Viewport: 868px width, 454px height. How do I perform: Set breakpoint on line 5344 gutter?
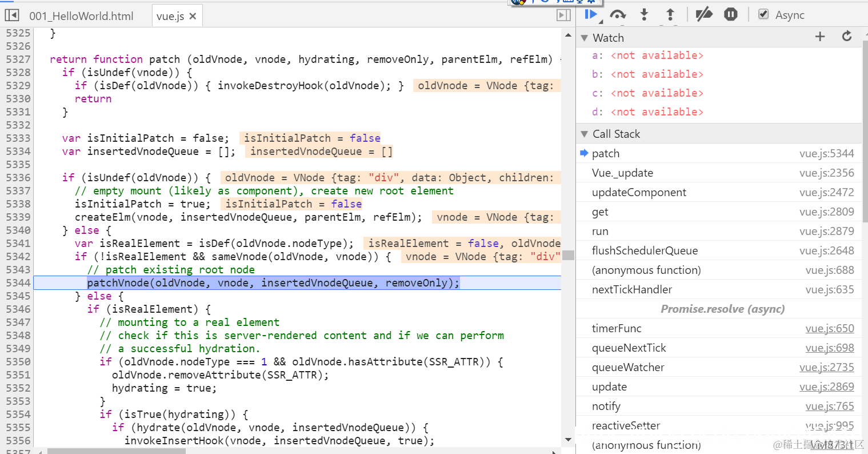tap(18, 283)
